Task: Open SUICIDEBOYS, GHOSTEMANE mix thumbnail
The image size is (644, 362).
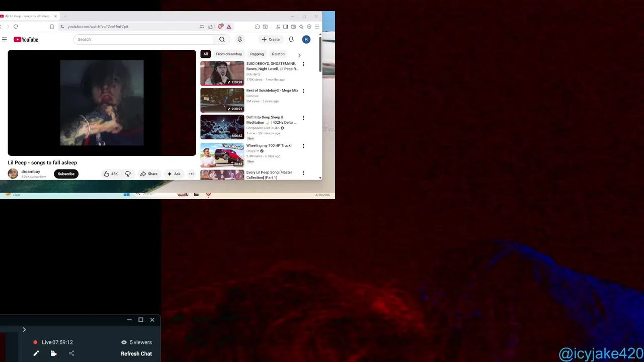Action: click(222, 73)
